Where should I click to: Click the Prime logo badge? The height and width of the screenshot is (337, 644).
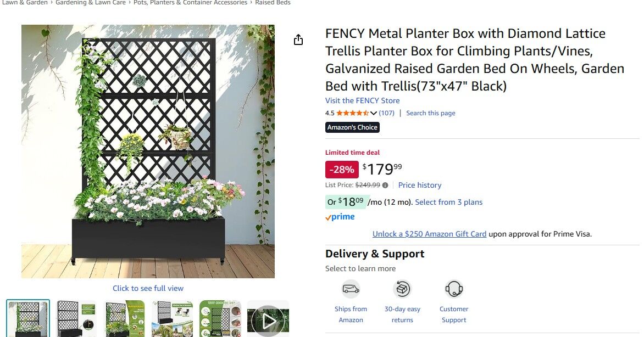[x=340, y=217]
